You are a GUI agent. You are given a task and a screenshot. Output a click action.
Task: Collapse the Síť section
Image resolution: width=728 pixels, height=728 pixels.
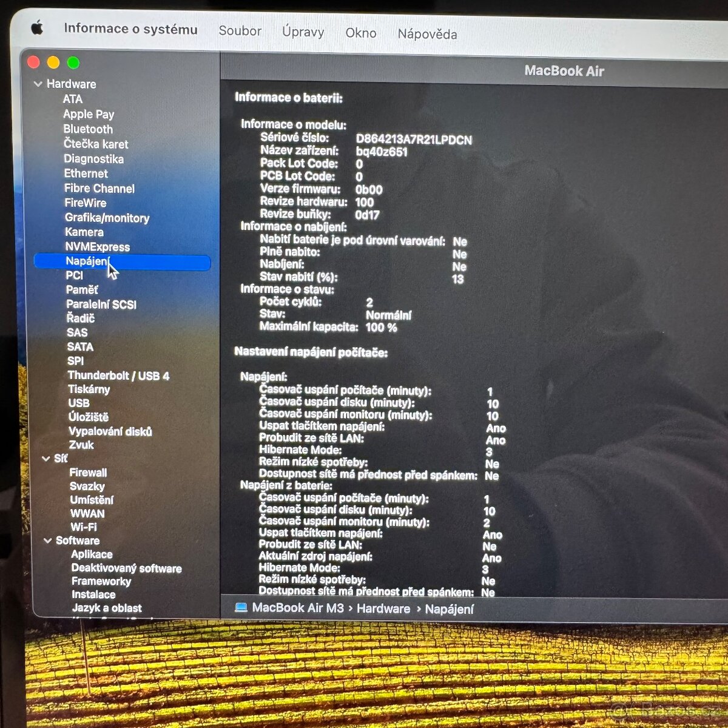pyautogui.click(x=47, y=459)
